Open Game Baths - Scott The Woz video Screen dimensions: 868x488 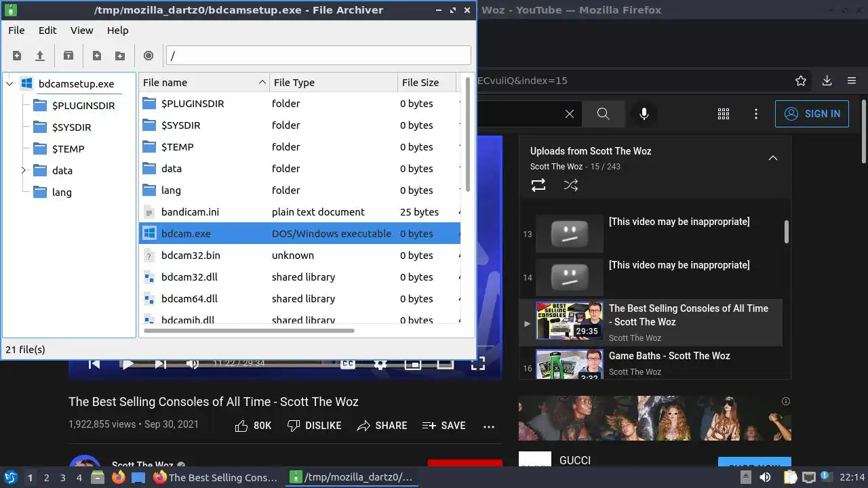[x=650, y=363]
